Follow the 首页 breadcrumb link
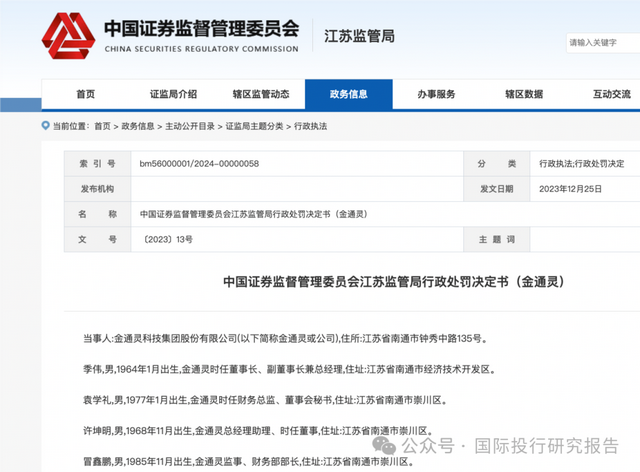 tap(102, 126)
